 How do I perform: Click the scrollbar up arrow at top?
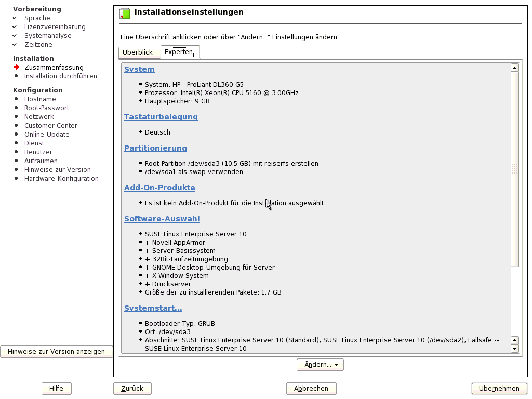515,68
